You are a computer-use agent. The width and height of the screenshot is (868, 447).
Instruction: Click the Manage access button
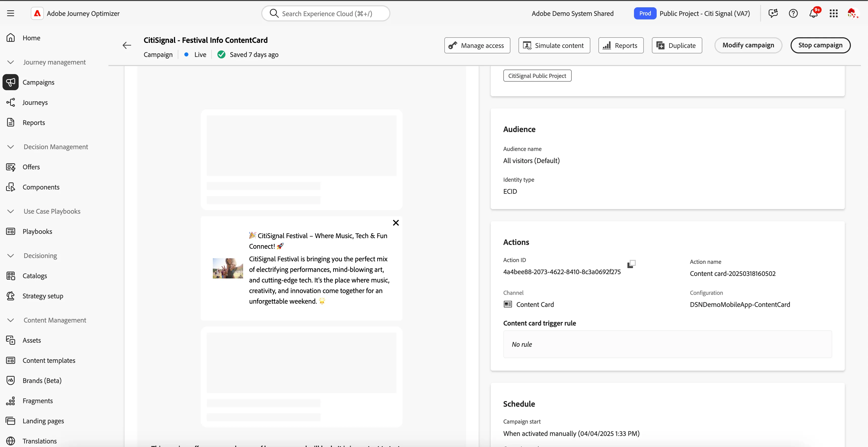coord(477,45)
